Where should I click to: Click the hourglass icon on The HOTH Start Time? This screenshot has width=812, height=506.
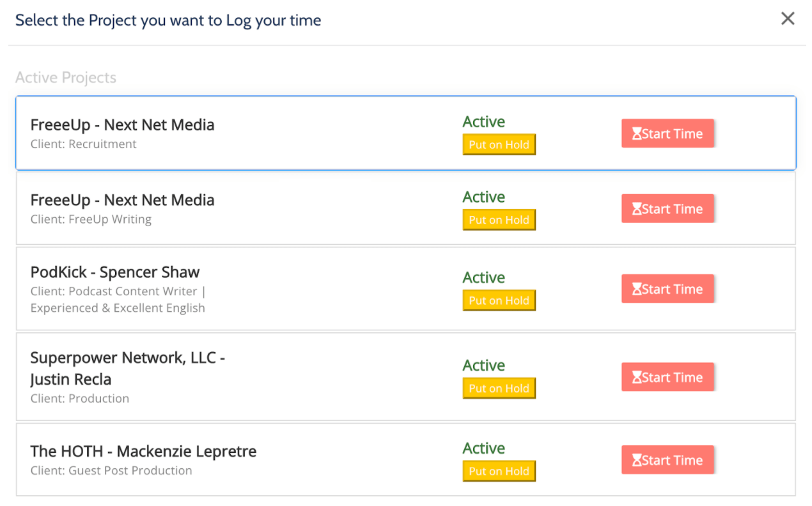pos(637,459)
